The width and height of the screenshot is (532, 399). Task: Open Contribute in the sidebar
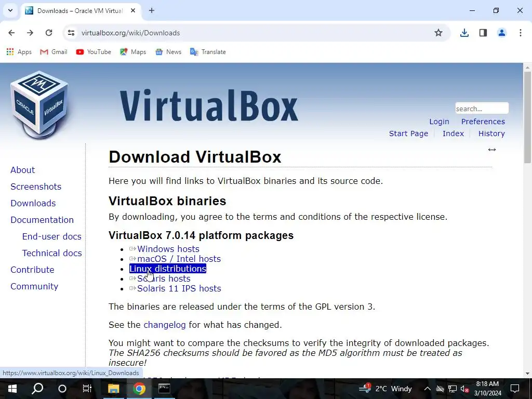33,270
